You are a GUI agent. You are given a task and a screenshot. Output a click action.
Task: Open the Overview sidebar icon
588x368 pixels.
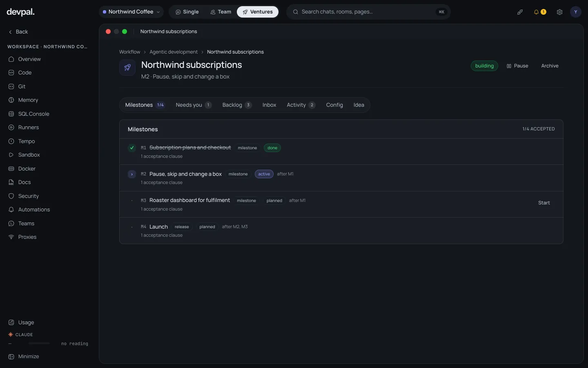pos(11,59)
